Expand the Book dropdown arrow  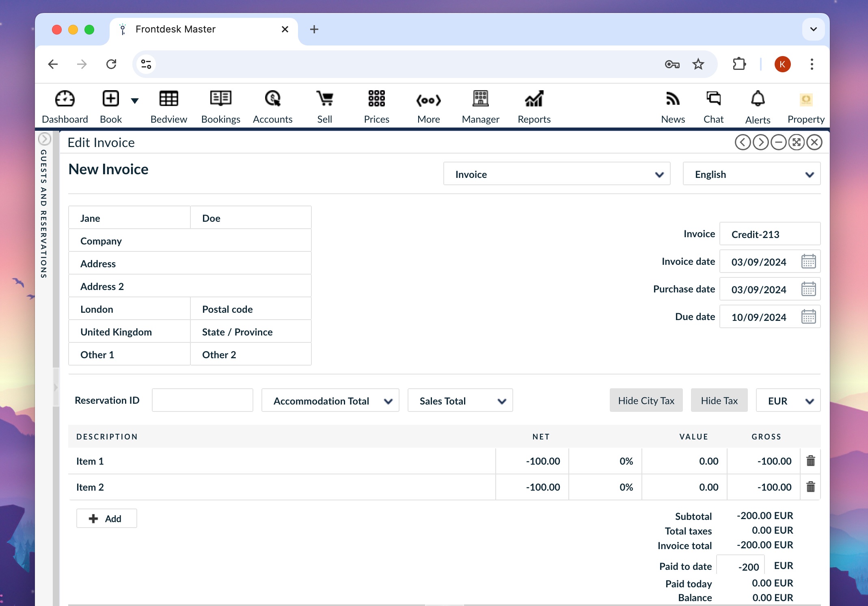coord(135,100)
